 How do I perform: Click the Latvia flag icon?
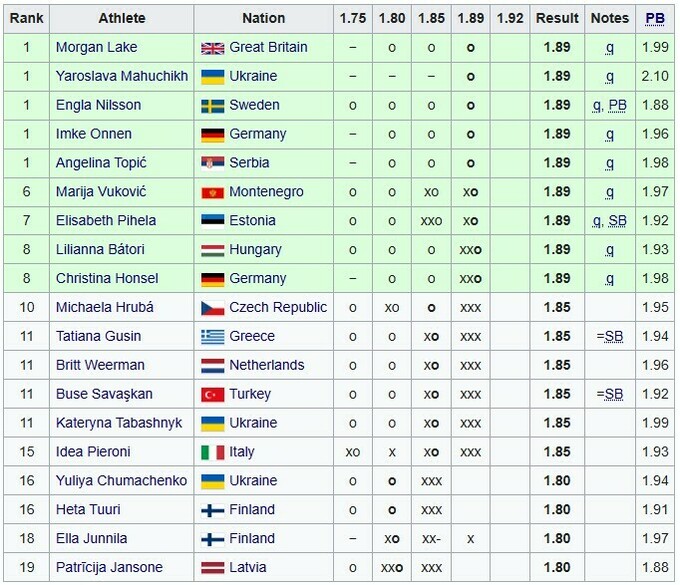point(212,568)
